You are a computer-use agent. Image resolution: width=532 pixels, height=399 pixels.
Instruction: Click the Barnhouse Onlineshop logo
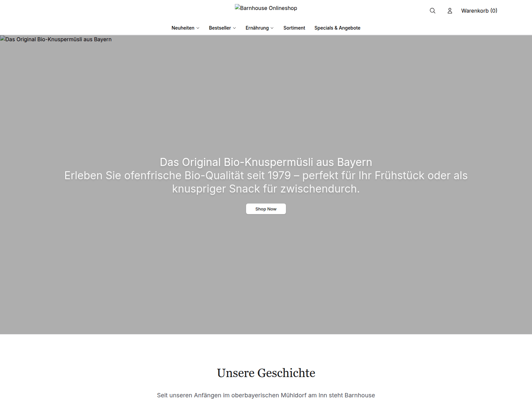(x=266, y=8)
